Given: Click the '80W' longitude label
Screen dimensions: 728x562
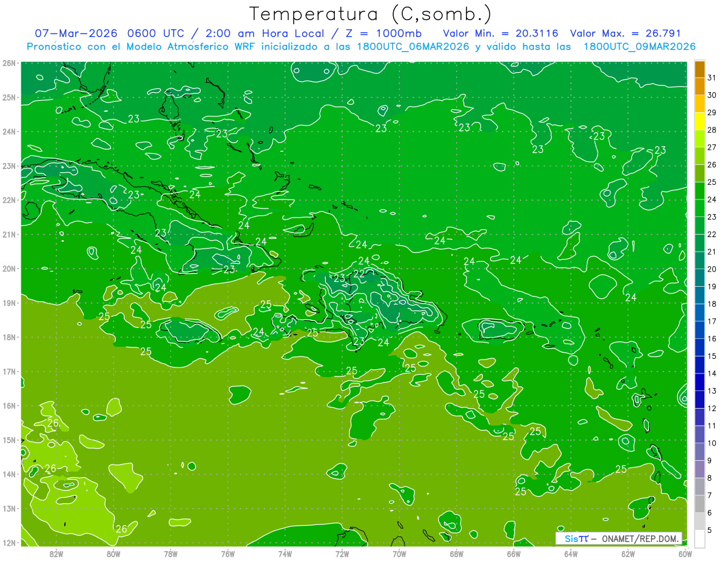Looking at the screenshot, I should click(x=113, y=554).
